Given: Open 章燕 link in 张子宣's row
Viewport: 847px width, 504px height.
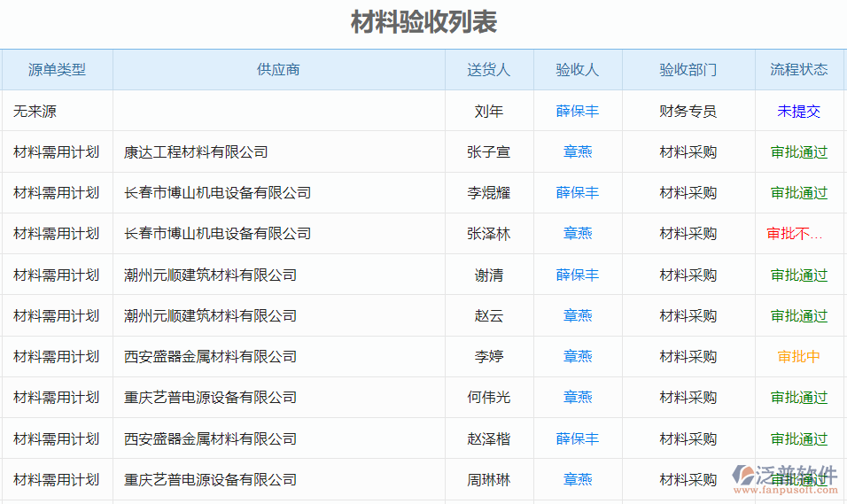Looking at the screenshot, I should click(578, 151).
